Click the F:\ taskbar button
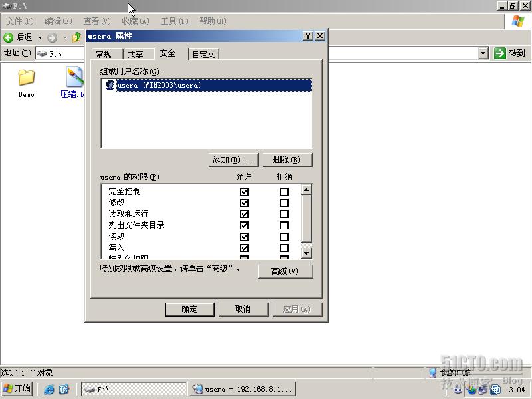 [134, 389]
